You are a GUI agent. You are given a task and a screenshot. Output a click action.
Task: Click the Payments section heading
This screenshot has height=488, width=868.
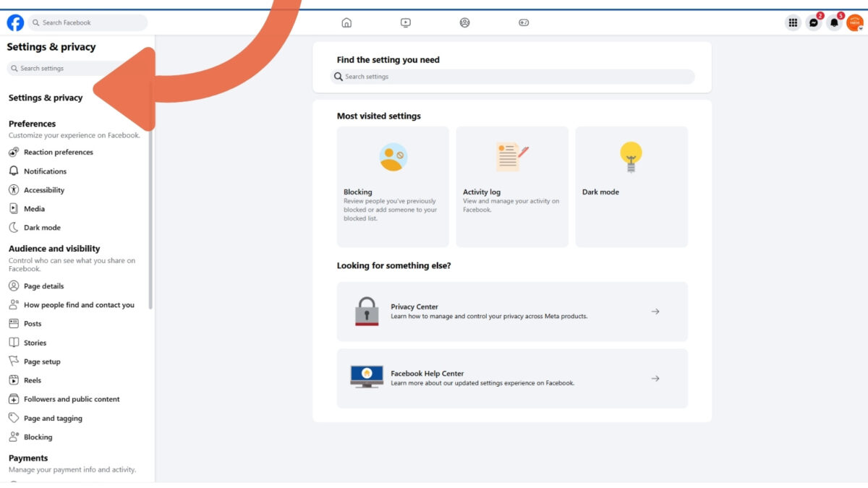28,458
